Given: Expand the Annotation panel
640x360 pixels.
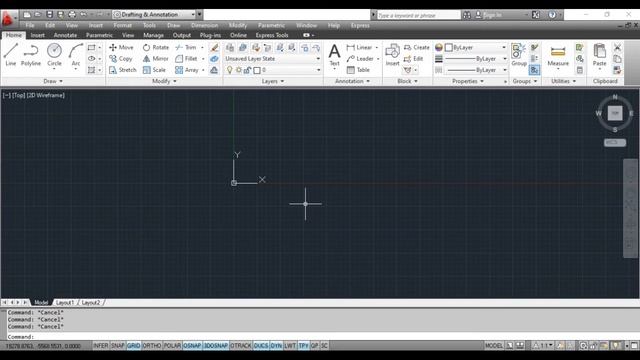Looking at the screenshot, I should (352, 81).
